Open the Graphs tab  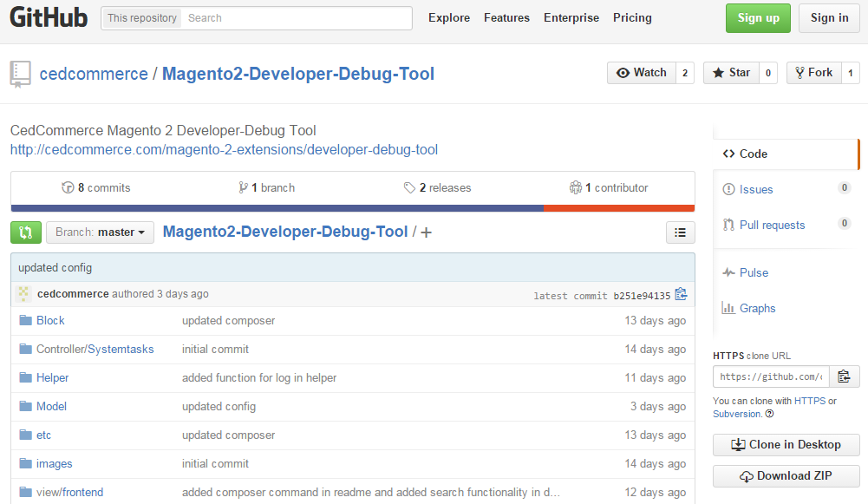pos(786,308)
